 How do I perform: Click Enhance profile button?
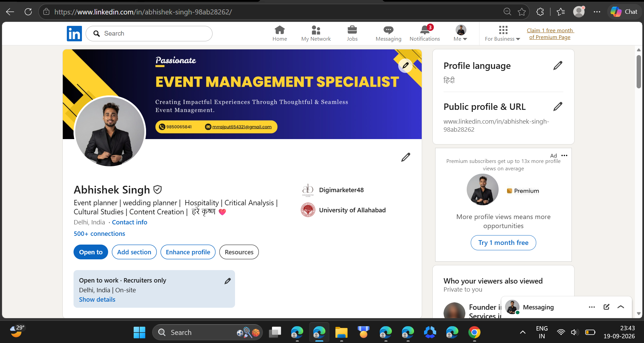188,252
